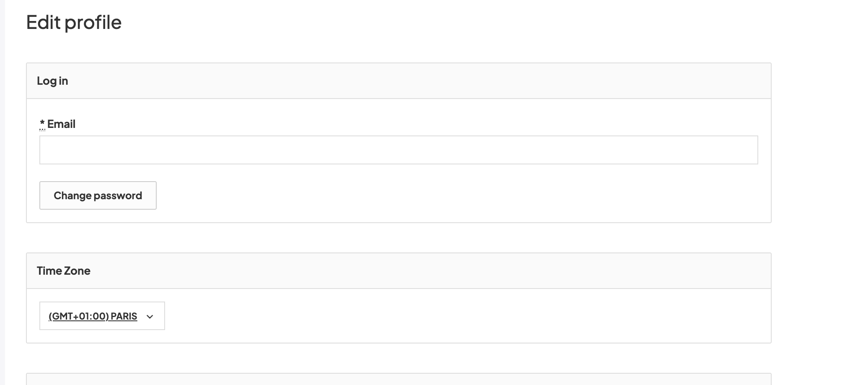Click the Email input field
This screenshot has height=385, width=868.
point(398,150)
